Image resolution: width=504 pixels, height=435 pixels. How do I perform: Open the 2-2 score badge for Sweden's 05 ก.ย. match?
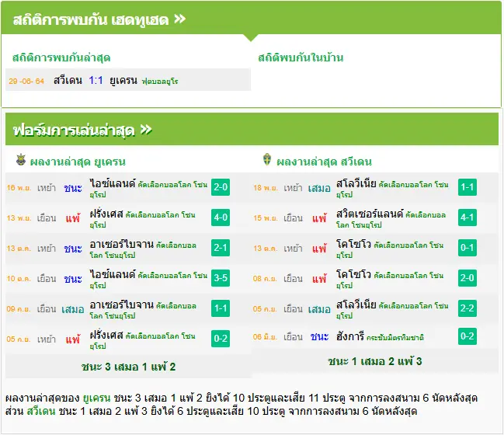tap(467, 308)
